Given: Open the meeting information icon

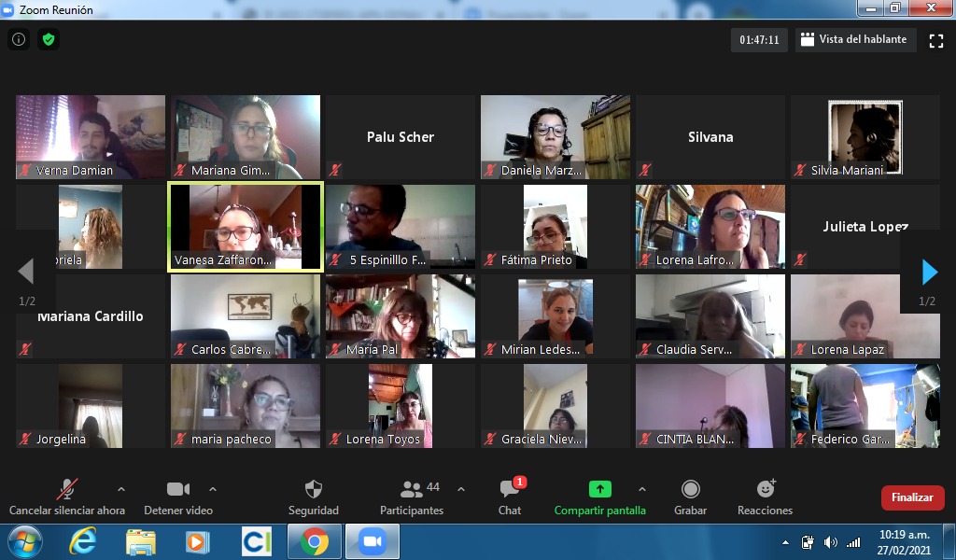Looking at the screenshot, I should [19, 39].
